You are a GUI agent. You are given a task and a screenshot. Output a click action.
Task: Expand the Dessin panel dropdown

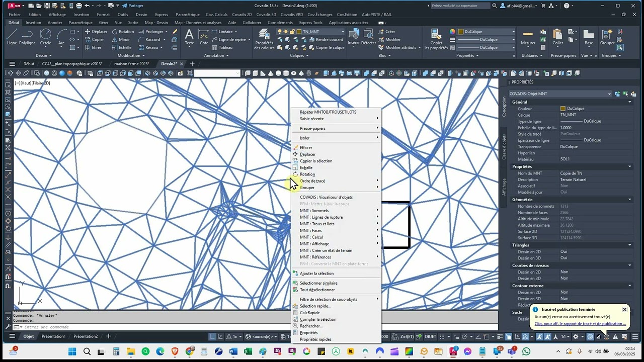coord(44,55)
